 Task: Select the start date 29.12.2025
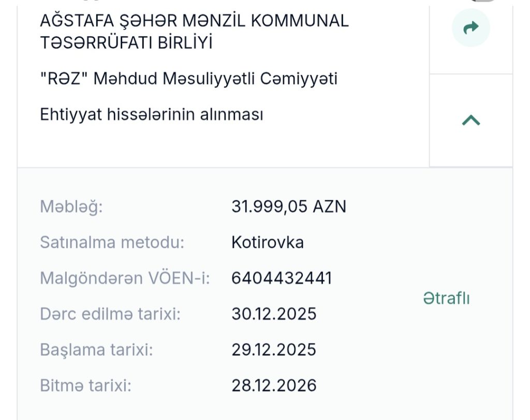[x=274, y=350]
